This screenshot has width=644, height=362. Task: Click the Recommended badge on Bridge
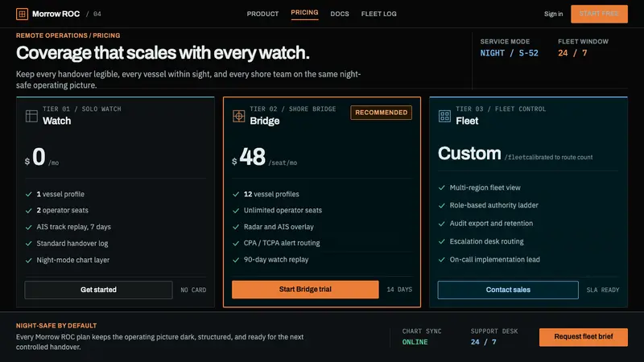381,113
